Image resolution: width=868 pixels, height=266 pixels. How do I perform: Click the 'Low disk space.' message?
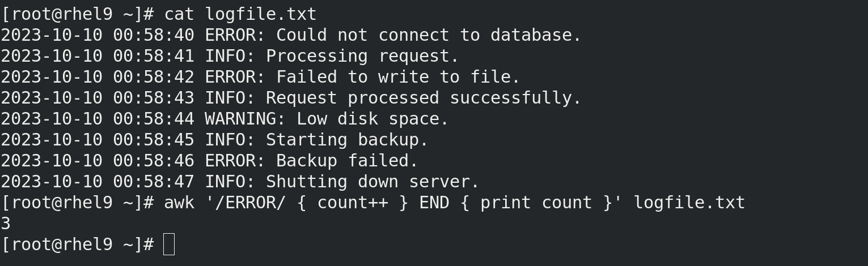point(372,119)
